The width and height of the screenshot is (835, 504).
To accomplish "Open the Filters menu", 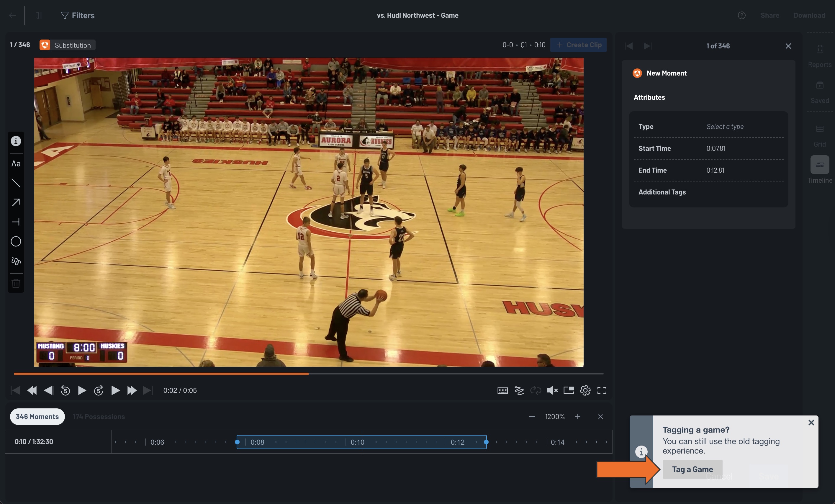I will (78, 15).
